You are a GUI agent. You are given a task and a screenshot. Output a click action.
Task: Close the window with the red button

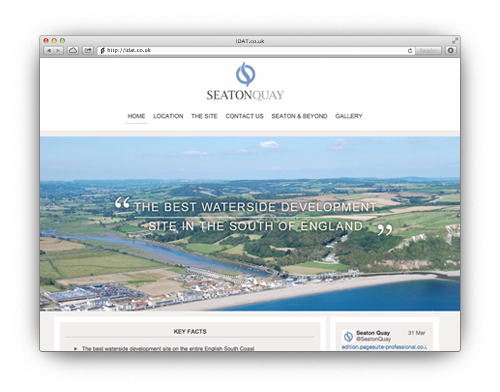tap(46, 41)
